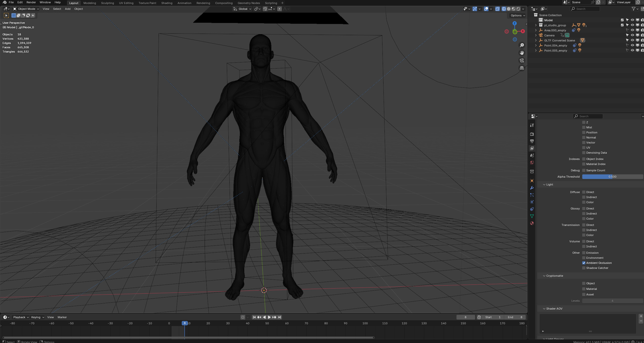Toggle X-ray display in viewport header
Screen dimensions: 644x343
(x=498, y=9)
